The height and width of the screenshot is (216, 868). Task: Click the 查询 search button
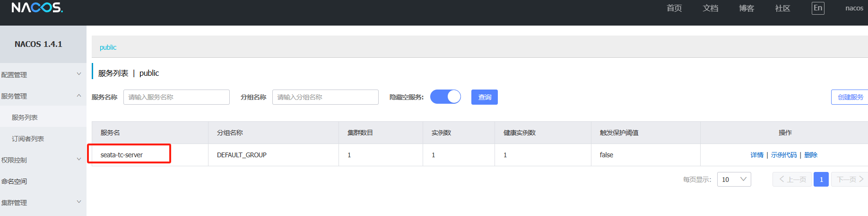[484, 97]
